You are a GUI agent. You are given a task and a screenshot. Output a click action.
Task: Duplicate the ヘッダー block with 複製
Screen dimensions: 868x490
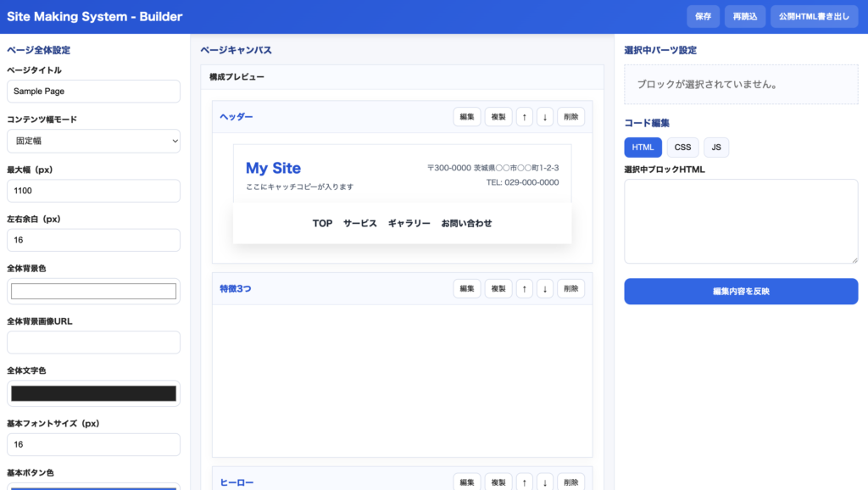498,117
